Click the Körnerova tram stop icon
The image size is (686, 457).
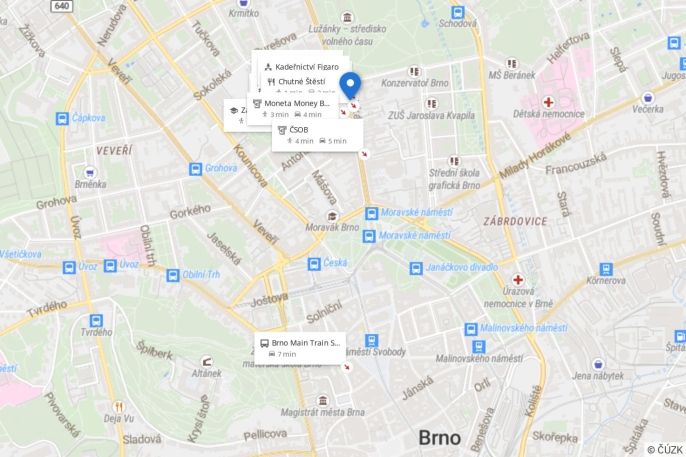(606, 269)
